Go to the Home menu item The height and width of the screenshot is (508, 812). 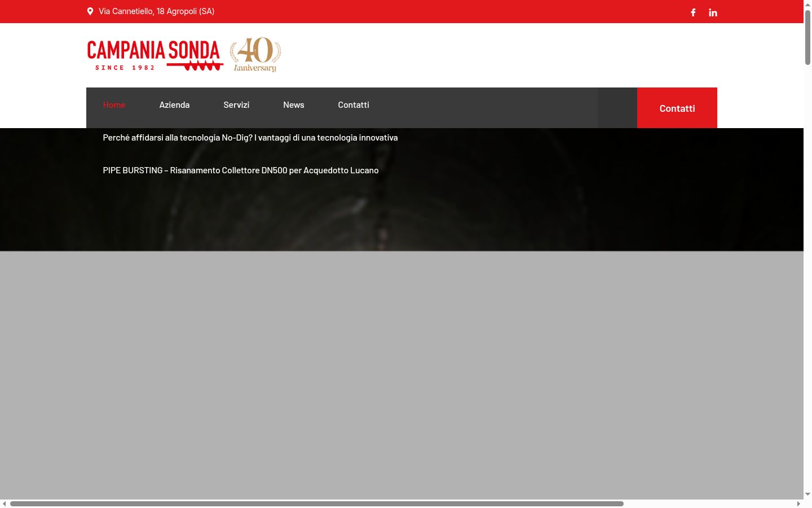click(114, 105)
